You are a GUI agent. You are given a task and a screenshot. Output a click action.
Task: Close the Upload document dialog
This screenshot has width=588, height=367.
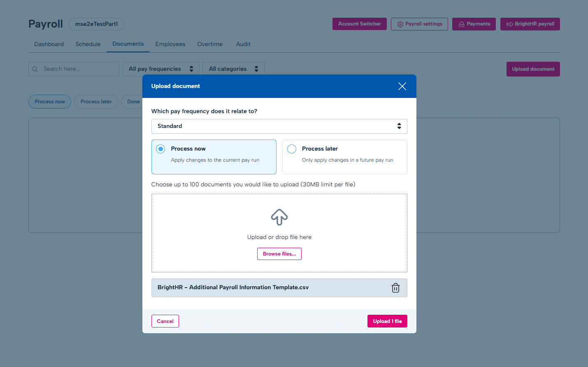coord(402,86)
